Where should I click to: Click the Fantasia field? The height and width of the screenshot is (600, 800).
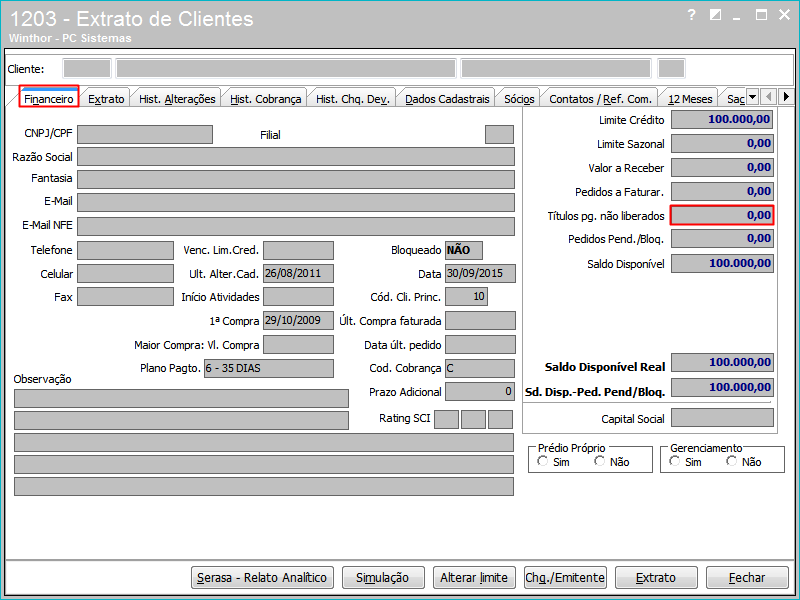pos(296,180)
